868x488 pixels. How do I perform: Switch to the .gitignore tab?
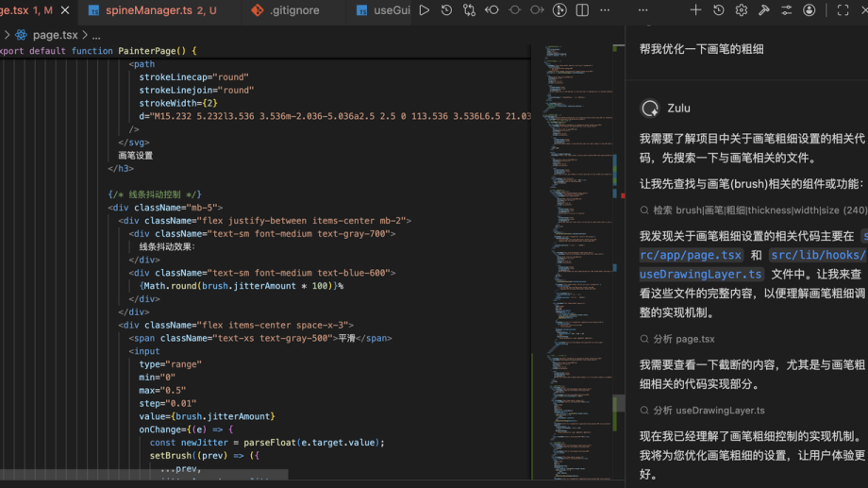pos(293,10)
